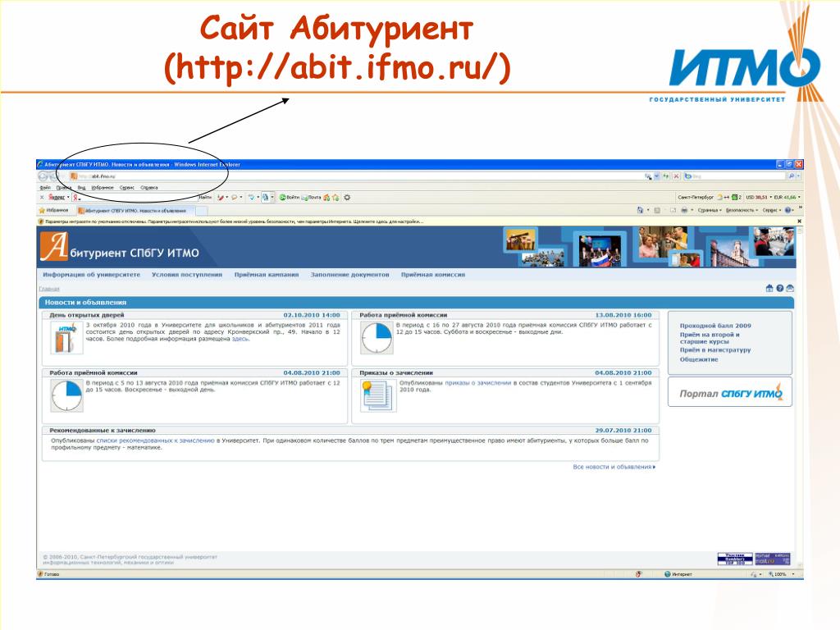Open Приём в магистратуру link
The width and height of the screenshot is (840, 630).
click(715, 349)
